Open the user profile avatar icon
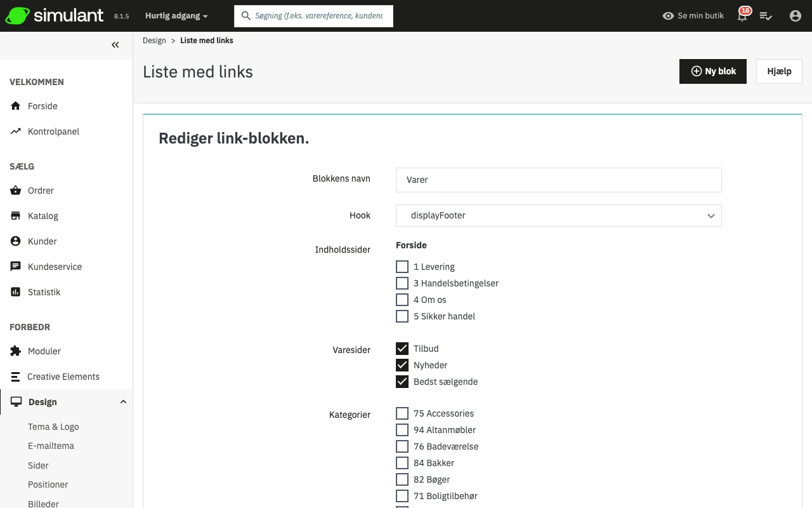Image resolution: width=812 pixels, height=508 pixels. coord(796,16)
